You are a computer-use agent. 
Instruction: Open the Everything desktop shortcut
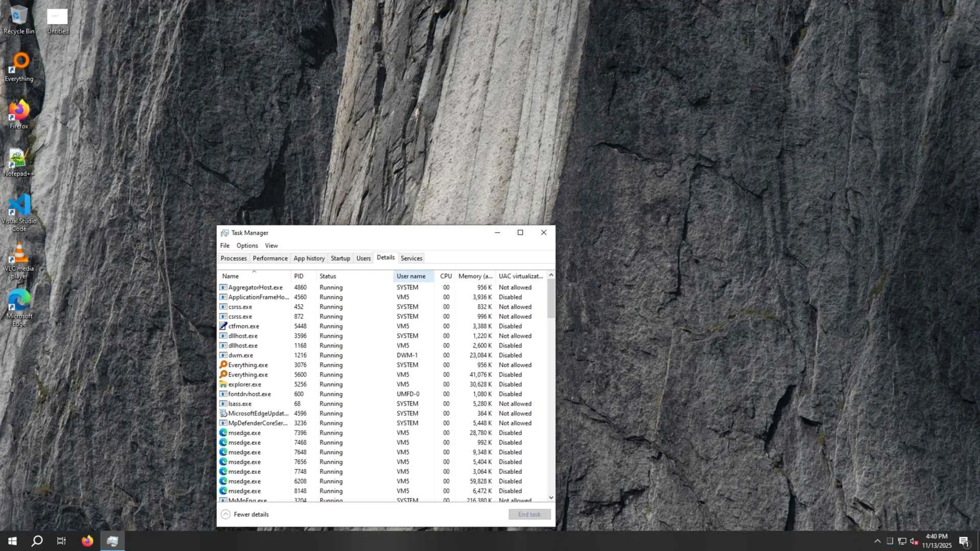click(19, 66)
